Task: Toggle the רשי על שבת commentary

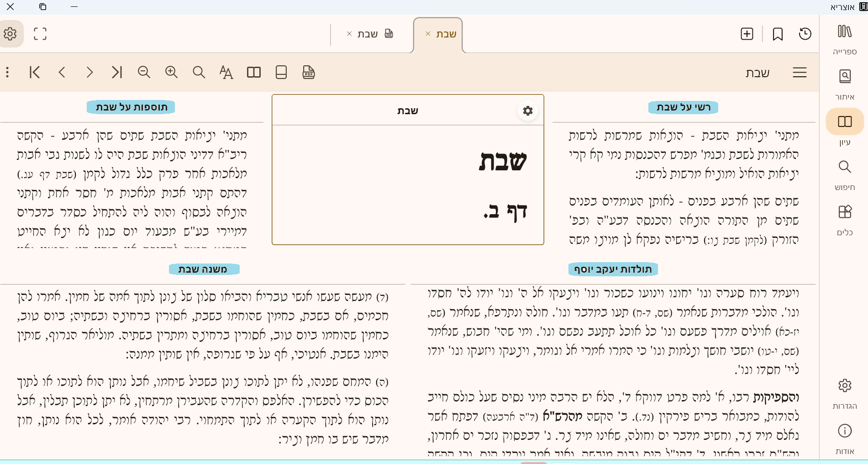Action: coord(683,107)
